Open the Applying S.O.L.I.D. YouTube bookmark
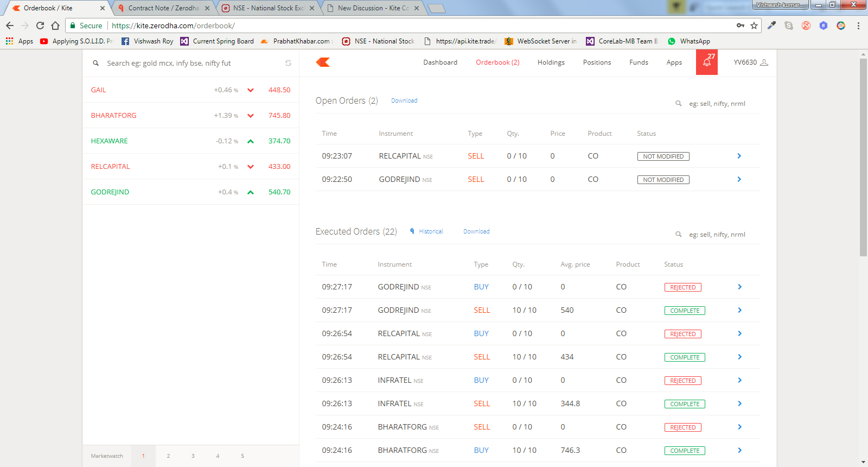Viewport: 868px width, 467px height. (x=76, y=41)
